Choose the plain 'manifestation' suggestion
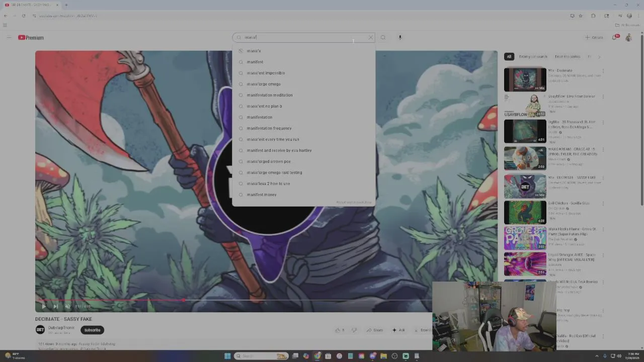Screen dimensions: 644x362 pyautogui.click(x=303, y=117)
